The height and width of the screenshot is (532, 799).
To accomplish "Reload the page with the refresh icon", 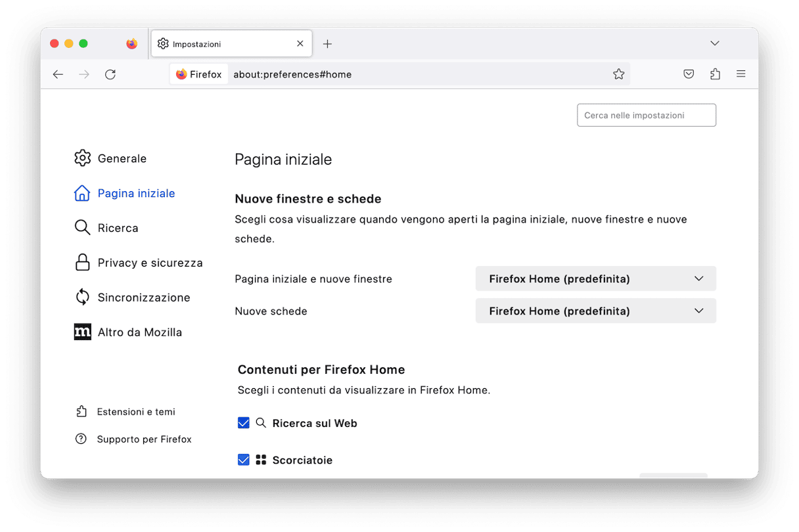I will (x=110, y=74).
